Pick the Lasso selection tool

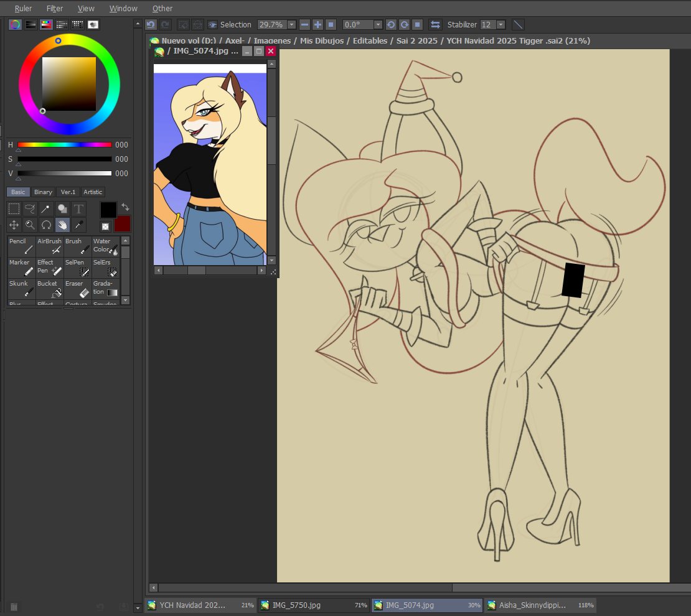pyautogui.click(x=29, y=208)
